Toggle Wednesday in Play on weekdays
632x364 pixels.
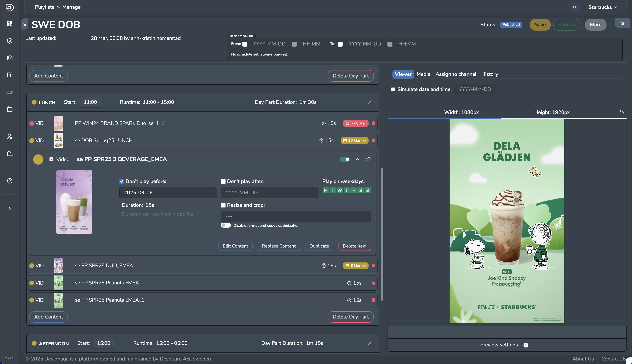point(340,190)
